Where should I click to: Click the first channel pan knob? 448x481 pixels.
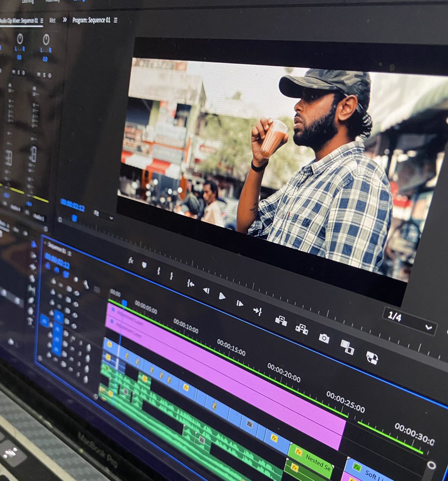[x=20, y=39]
